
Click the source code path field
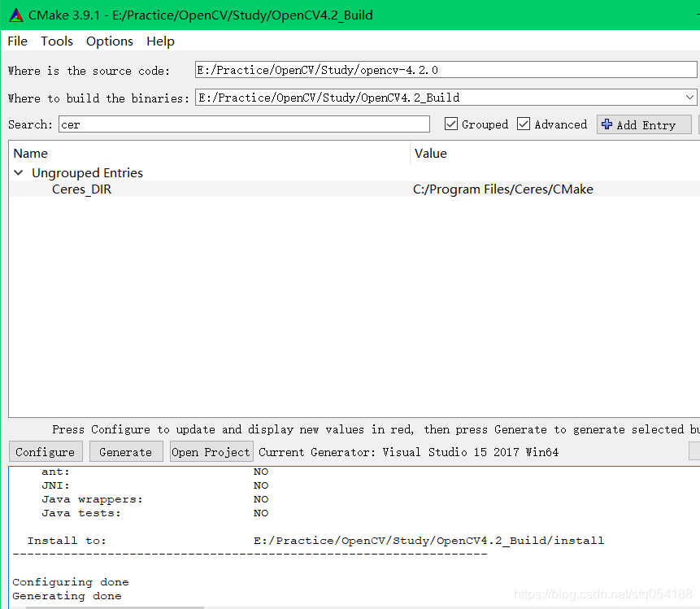coord(445,69)
